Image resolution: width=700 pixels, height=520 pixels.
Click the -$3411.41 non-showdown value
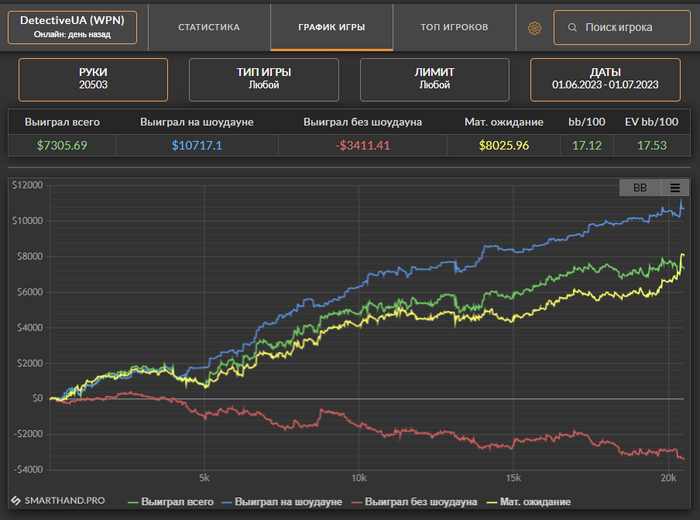click(362, 146)
